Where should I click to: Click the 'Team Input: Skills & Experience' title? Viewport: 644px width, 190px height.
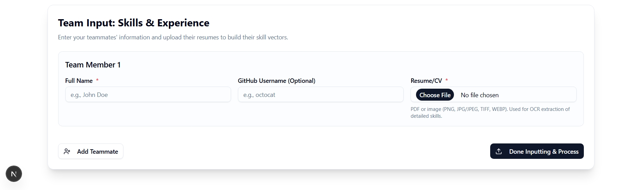(x=133, y=23)
